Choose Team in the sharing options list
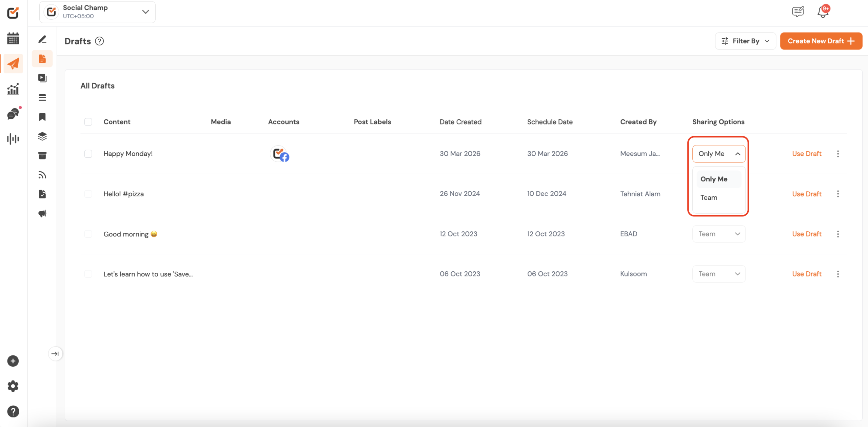868x427 pixels. pos(709,197)
